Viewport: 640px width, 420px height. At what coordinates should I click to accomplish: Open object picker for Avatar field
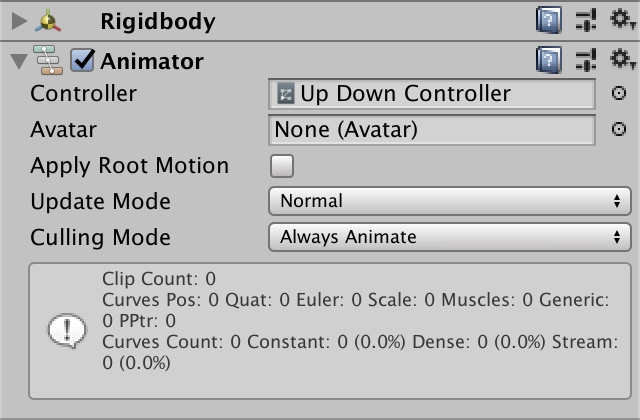tap(619, 129)
